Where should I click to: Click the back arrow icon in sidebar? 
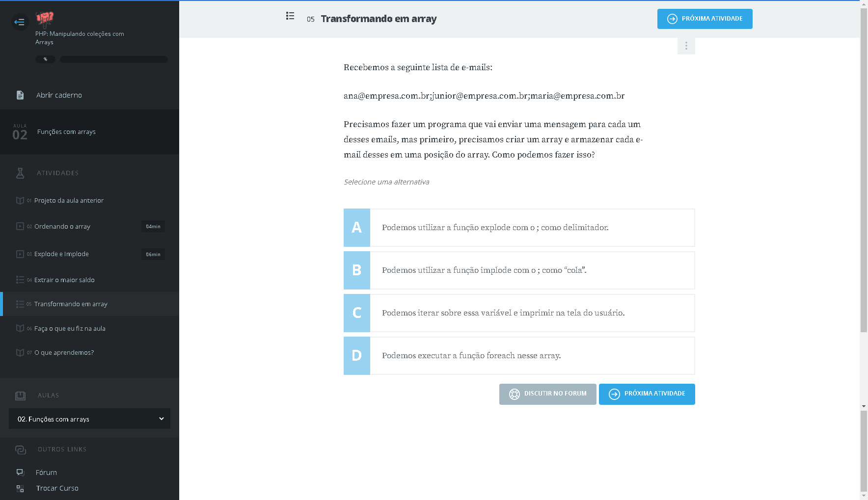click(20, 22)
